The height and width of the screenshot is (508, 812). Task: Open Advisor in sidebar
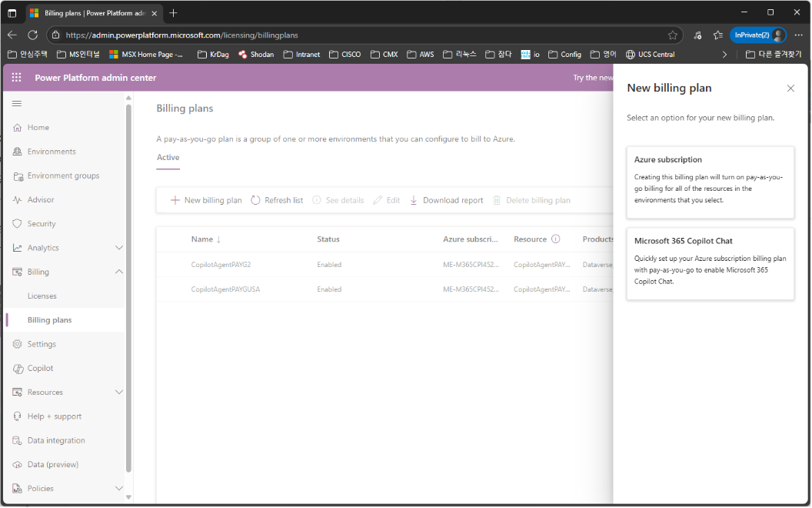(41, 199)
